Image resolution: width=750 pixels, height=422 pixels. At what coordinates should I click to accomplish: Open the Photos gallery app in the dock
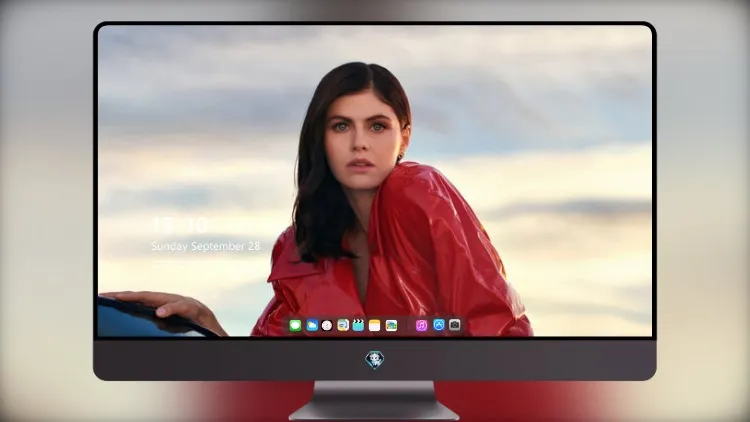[391, 325]
